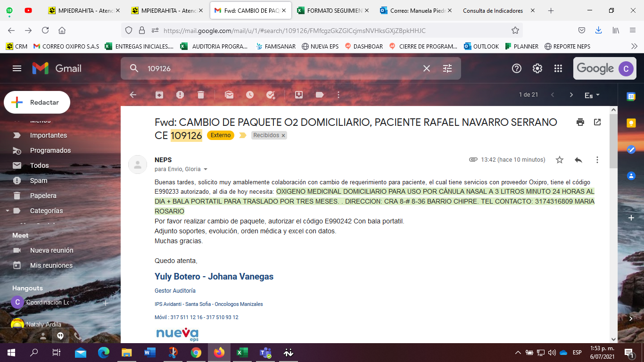
Task: Open input tools Es dropdown
Action: click(x=592, y=95)
